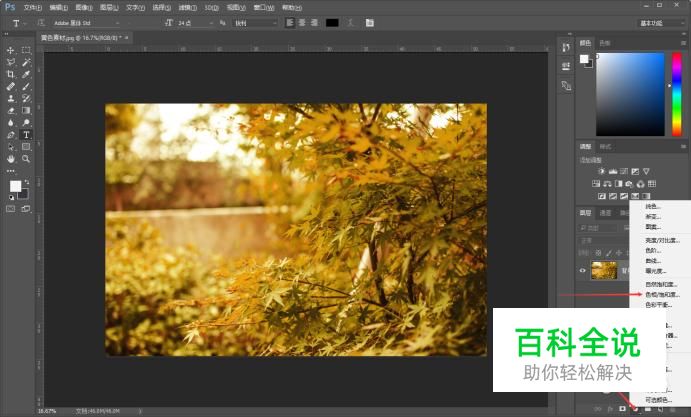Open the Properties panel icon
The width and height of the screenshot is (691, 417).
(566, 67)
